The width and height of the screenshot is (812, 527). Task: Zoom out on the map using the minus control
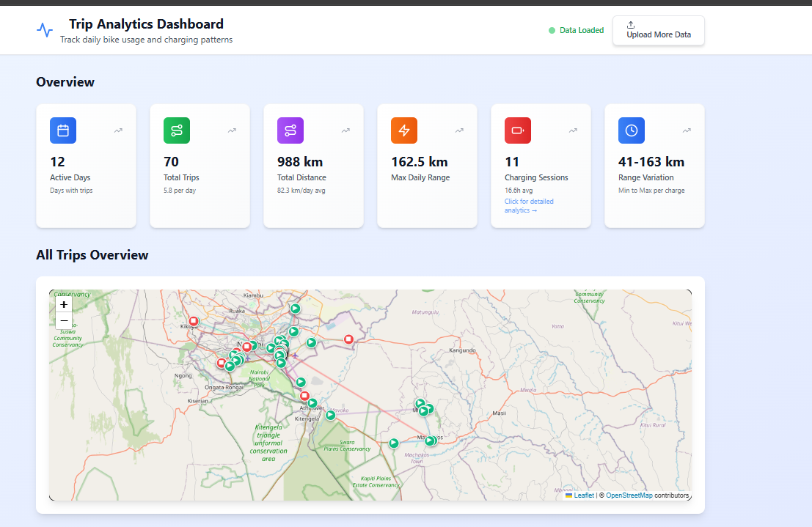[63, 320]
